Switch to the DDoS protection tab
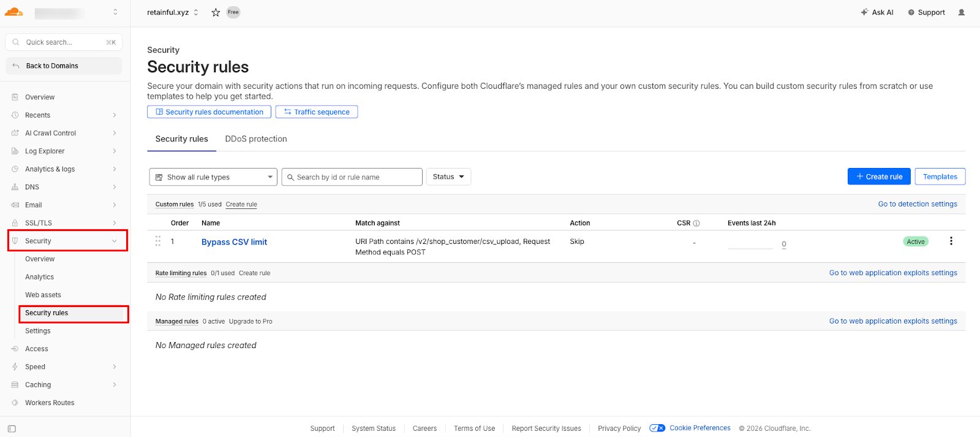Screen dimensions: 980x437 coord(256,139)
